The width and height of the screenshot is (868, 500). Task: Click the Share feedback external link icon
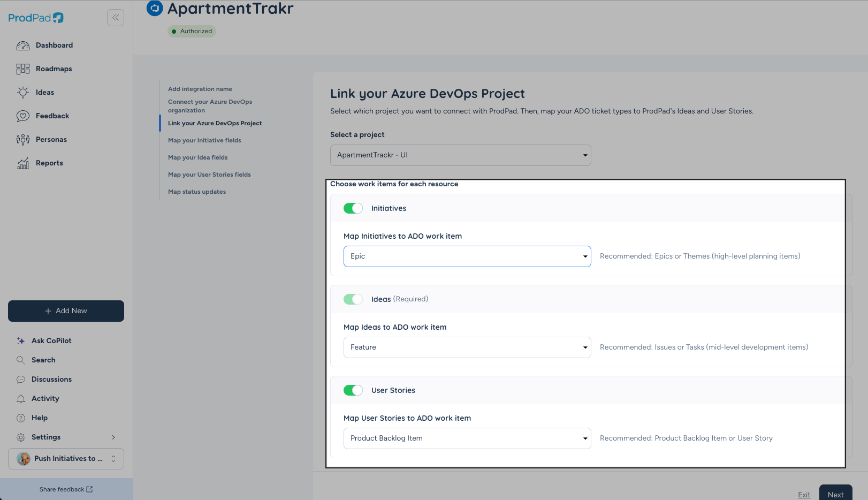(x=89, y=489)
